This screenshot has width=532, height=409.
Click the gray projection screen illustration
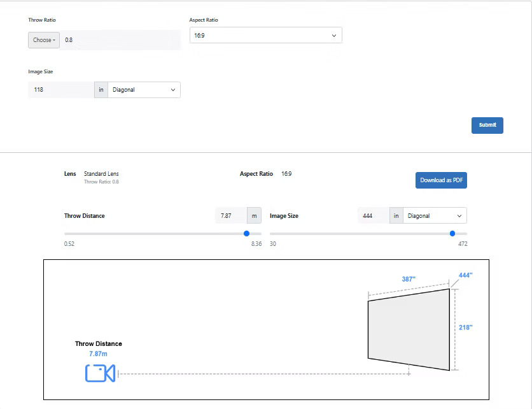[x=409, y=329]
